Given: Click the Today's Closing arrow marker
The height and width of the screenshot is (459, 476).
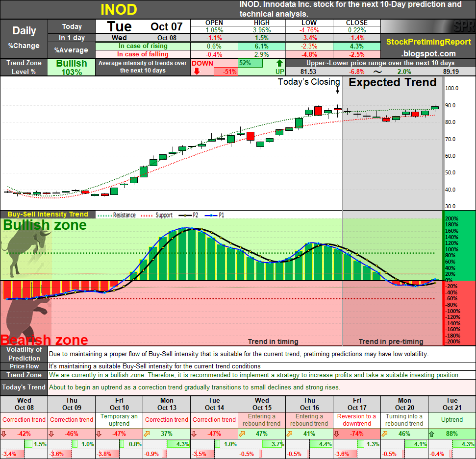Looking at the screenshot, I should click(338, 90).
